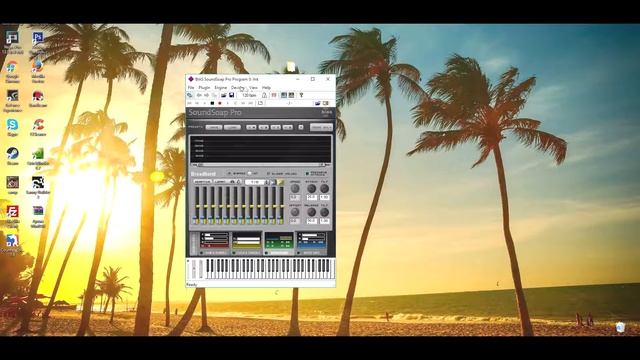
Task: Click the black stop button in transport row
Action: 212,103
